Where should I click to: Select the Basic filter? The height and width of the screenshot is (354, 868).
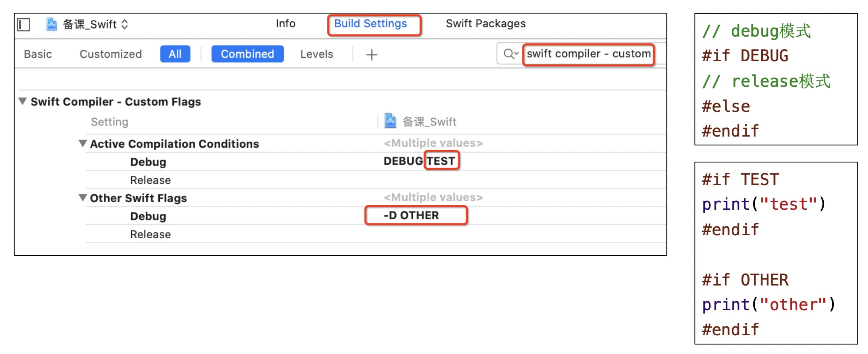tap(38, 54)
